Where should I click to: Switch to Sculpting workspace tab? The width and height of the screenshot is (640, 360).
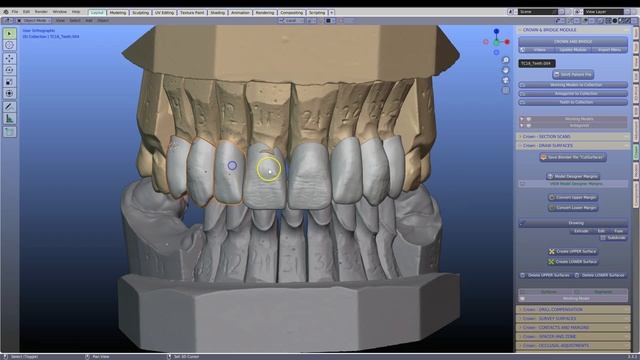140,13
